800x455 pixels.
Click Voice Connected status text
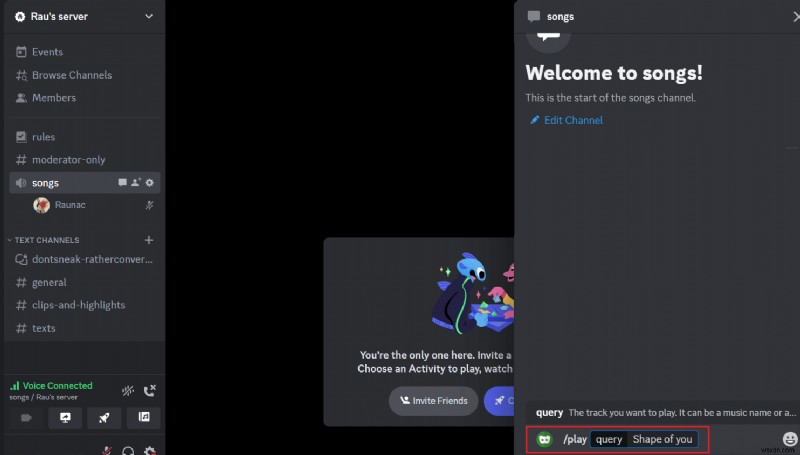click(x=58, y=386)
